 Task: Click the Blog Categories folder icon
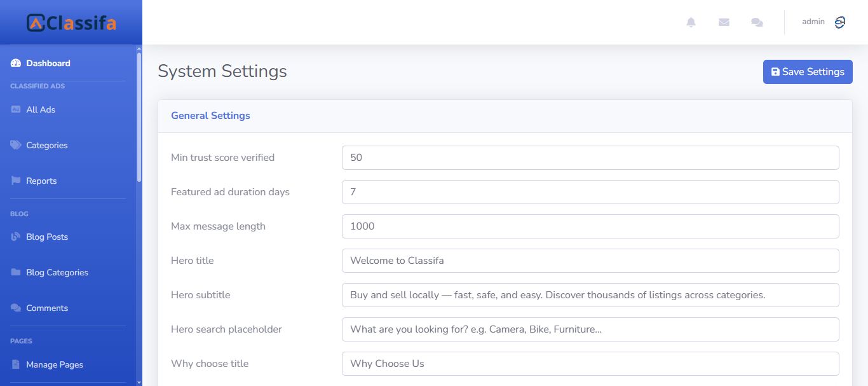coord(16,272)
